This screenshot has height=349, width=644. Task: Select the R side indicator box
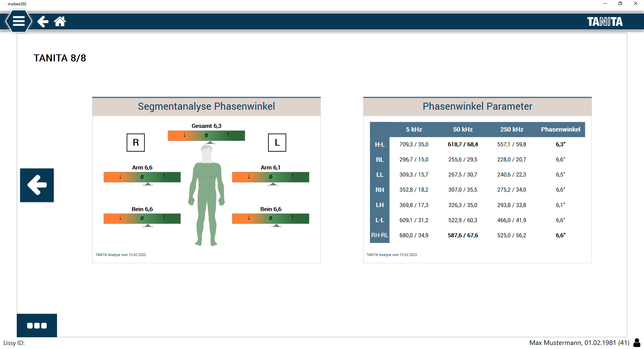(x=136, y=143)
